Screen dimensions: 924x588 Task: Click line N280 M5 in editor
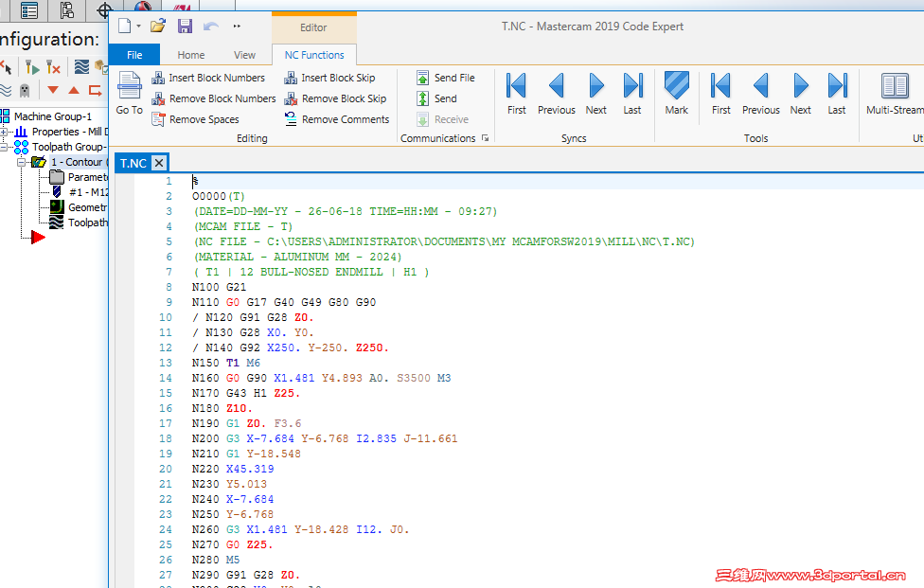coord(216,560)
